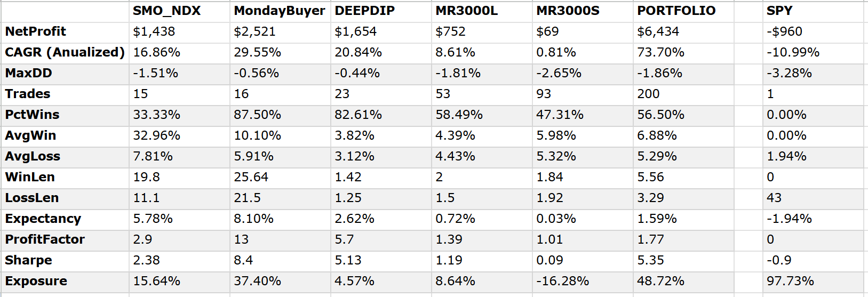Click DEEPDIP Sharpe value 5.13
This screenshot has width=868, height=297.
(348, 260)
